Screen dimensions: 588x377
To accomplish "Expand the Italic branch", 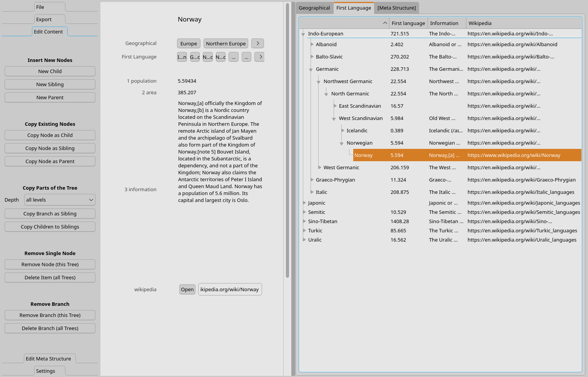I will (312, 192).
